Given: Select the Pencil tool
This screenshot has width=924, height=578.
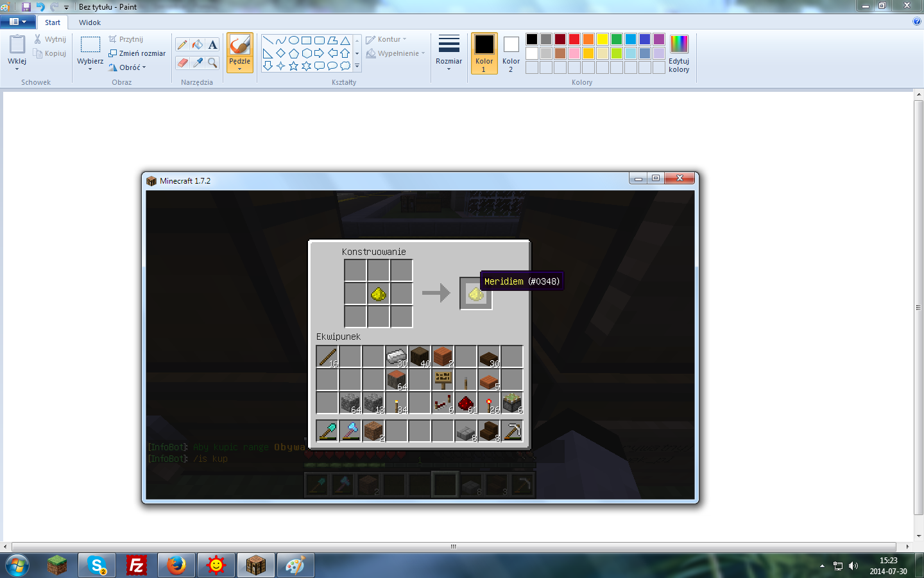Looking at the screenshot, I should [182, 44].
